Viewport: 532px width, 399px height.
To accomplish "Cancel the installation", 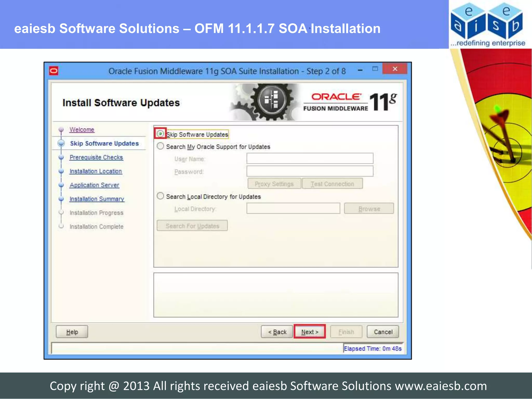I will pyautogui.click(x=383, y=332).
